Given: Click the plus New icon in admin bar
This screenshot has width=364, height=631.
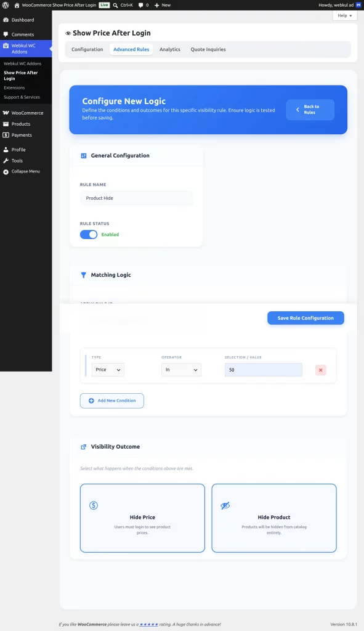Looking at the screenshot, I should pyautogui.click(x=157, y=5).
